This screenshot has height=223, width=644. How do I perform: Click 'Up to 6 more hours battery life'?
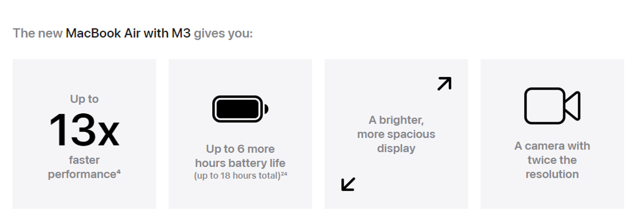(240, 156)
